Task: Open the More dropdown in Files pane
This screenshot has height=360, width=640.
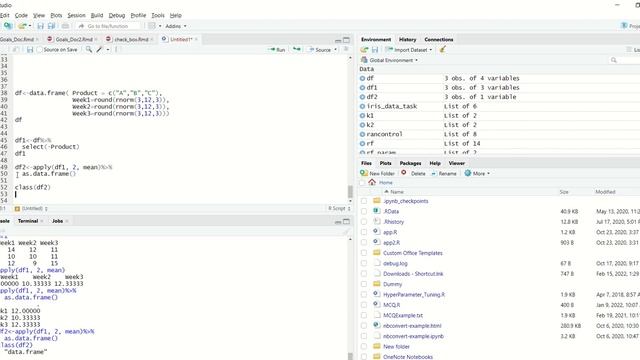Action: pos(477,173)
